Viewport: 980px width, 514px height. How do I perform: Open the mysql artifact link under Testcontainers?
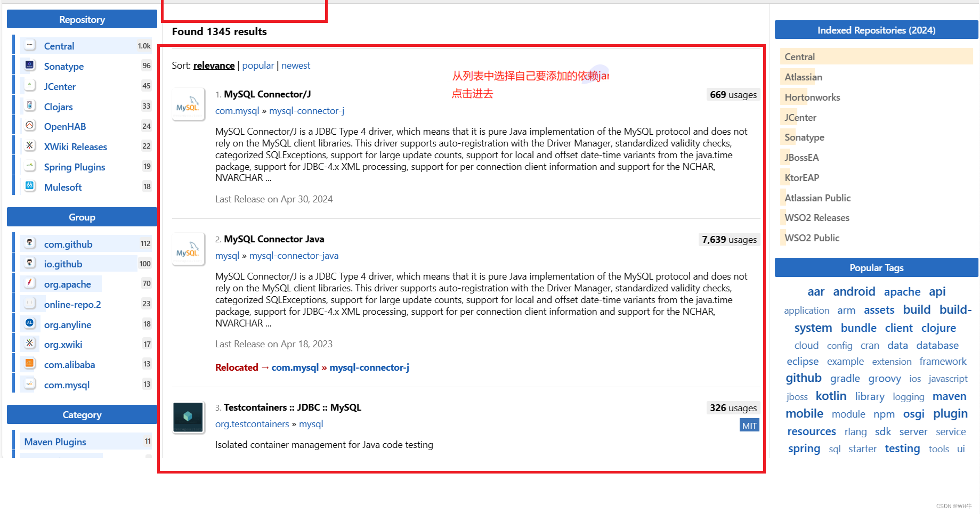pyautogui.click(x=311, y=424)
